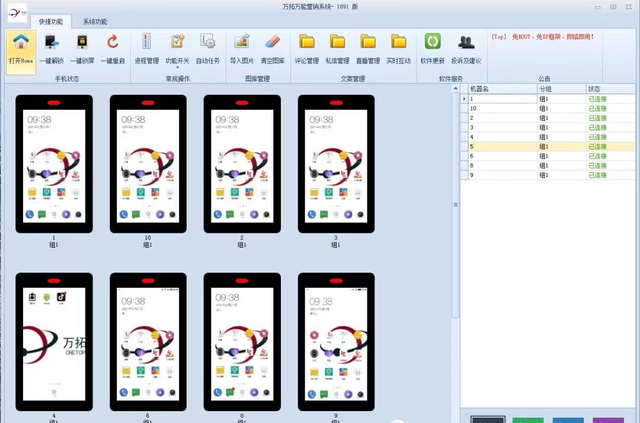Open the 评论管理 folder

pyautogui.click(x=307, y=46)
